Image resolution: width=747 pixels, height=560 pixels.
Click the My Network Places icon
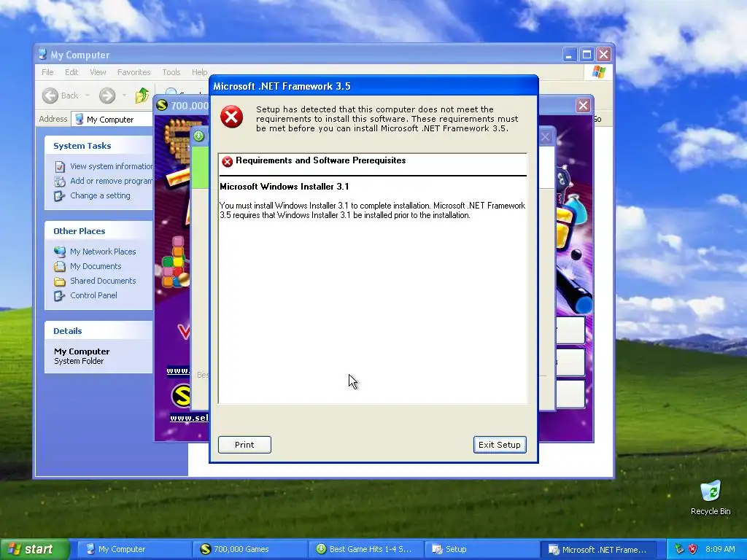click(x=60, y=252)
